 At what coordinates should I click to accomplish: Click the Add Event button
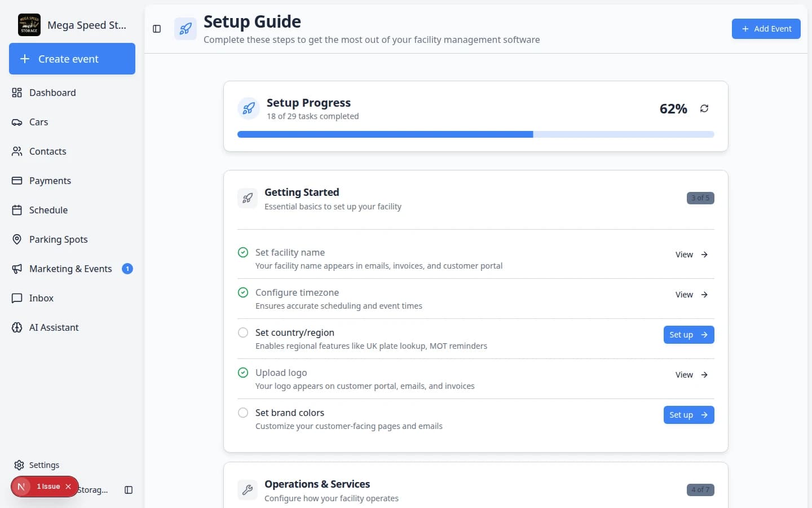click(x=766, y=29)
